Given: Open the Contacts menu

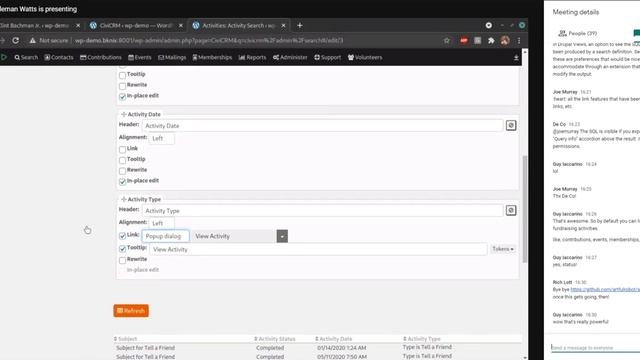Looking at the screenshot, I should point(59,58).
